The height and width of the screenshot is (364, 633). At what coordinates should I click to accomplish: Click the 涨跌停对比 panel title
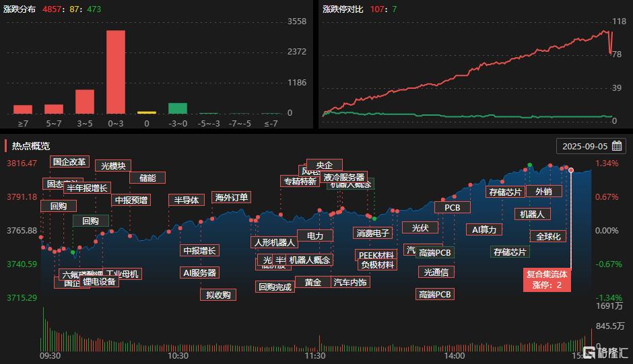[343, 9]
